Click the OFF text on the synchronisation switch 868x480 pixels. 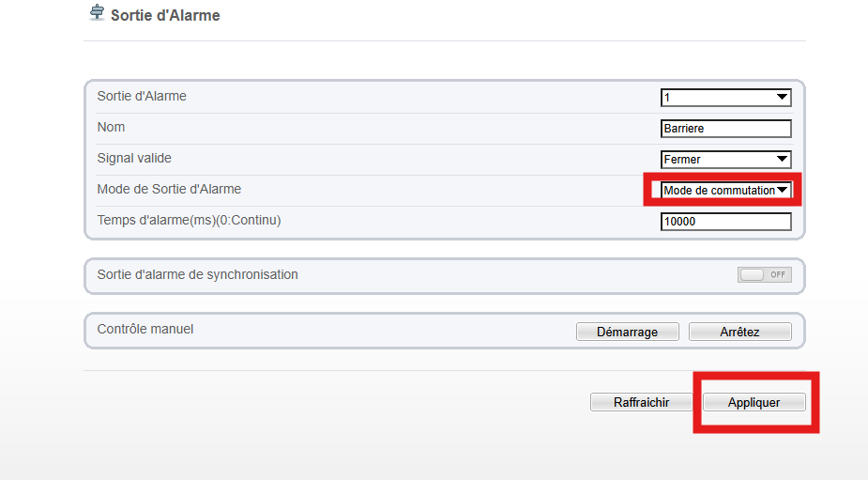click(x=778, y=274)
